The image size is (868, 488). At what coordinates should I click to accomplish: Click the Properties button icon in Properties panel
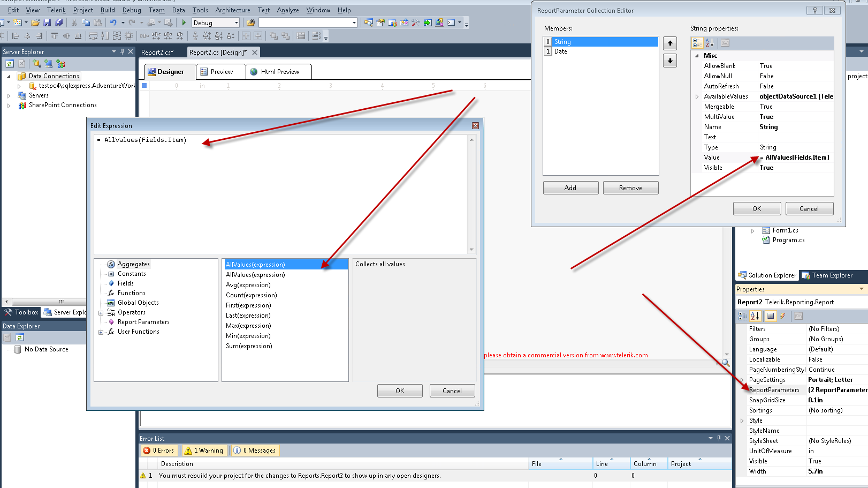coord(770,316)
